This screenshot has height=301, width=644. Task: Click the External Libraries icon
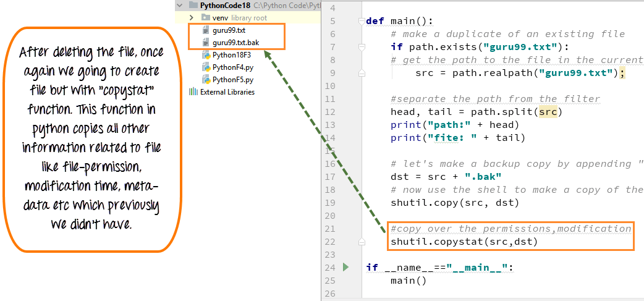click(x=193, y=92)
